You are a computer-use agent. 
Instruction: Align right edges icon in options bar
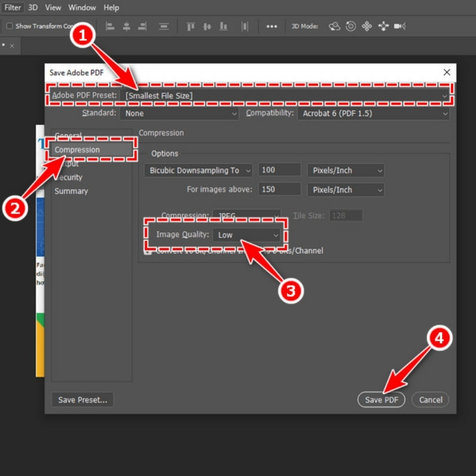click(142, 26)
